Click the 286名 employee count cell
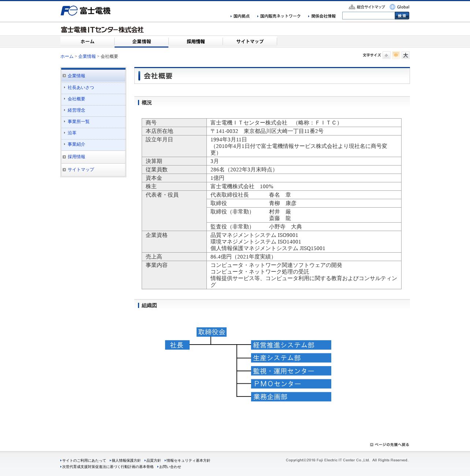The height and width of the screenshot is (476, 470). click(x=304, y=170)
